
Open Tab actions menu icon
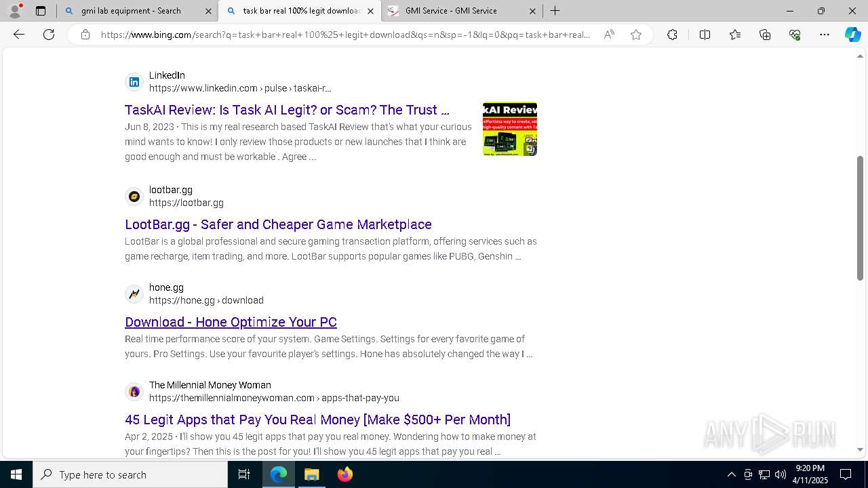coord(41,11)
